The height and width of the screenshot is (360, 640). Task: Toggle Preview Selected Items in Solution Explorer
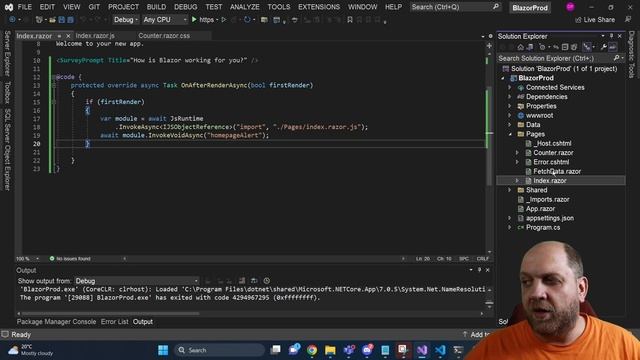click(x=613, y=47)
